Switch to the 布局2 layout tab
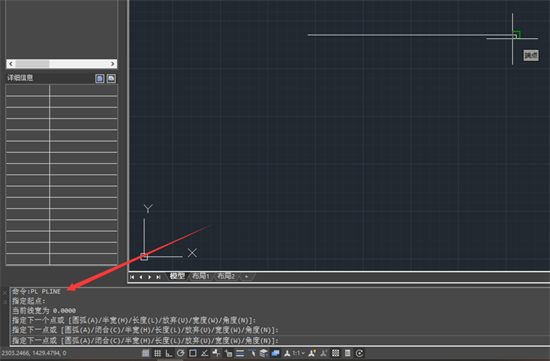 (226, 276)
